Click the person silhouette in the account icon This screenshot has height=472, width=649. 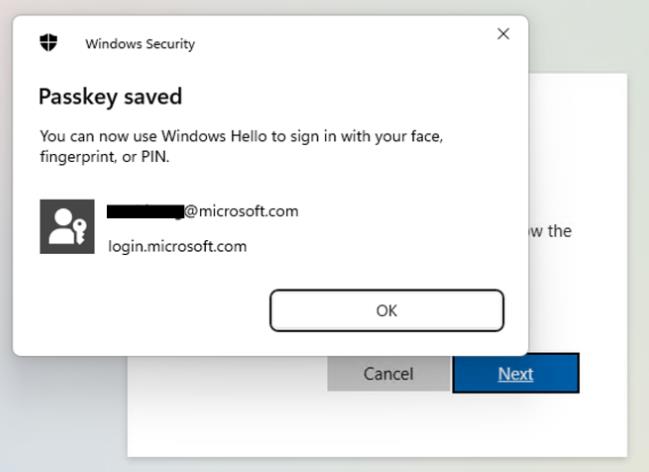pos(61,222)
